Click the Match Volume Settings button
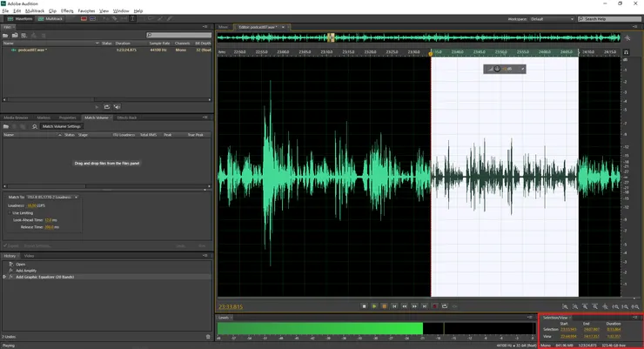 click(62, 126)
